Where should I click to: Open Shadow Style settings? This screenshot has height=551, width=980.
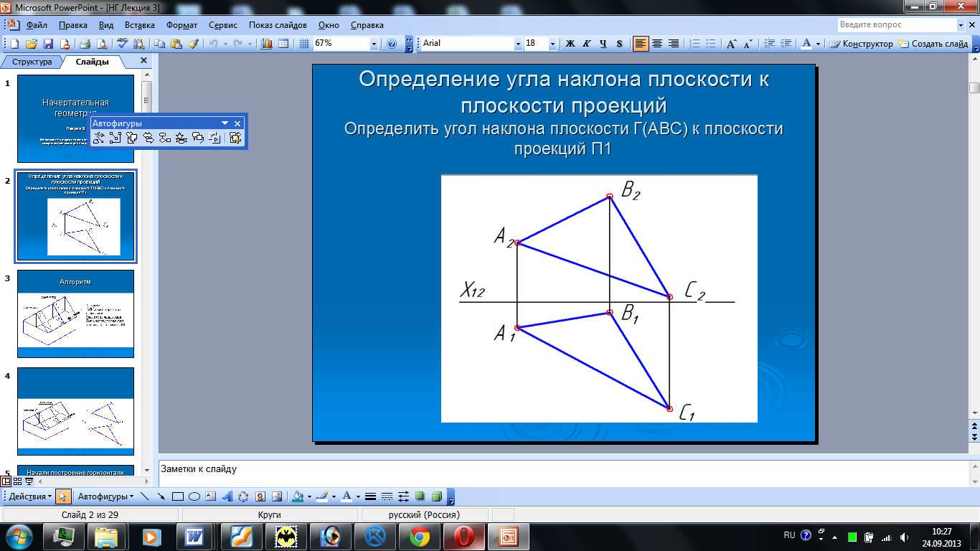(x=420, y=496)
